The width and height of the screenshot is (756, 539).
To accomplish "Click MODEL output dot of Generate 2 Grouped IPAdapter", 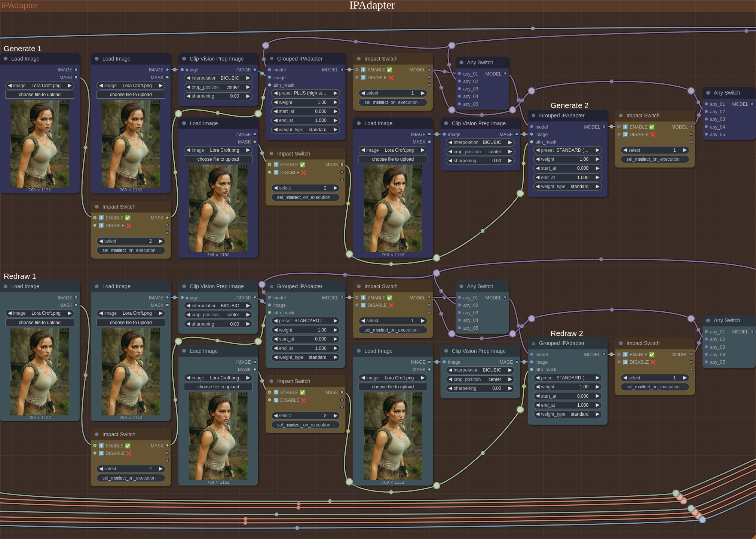I will tap(604, 127).
